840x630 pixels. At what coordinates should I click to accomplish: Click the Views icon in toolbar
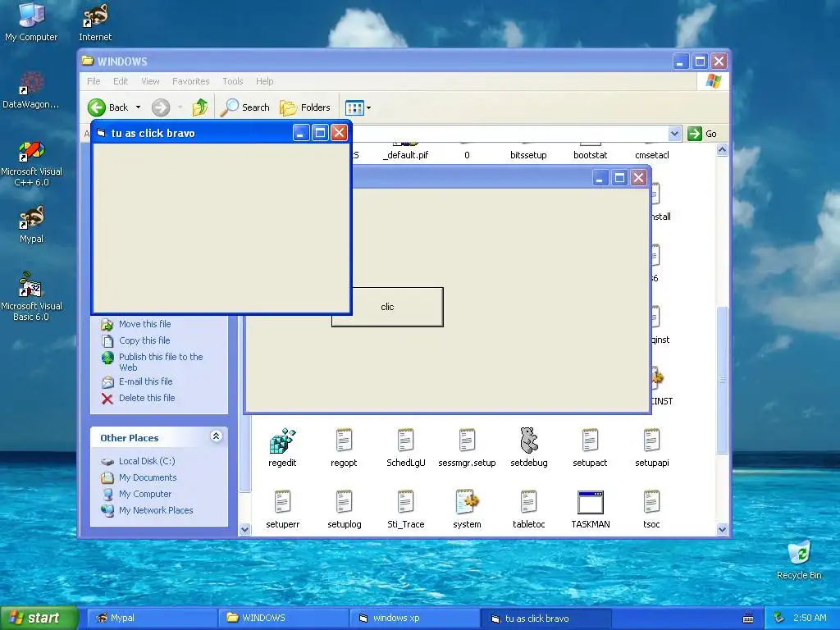click(354, 107)
